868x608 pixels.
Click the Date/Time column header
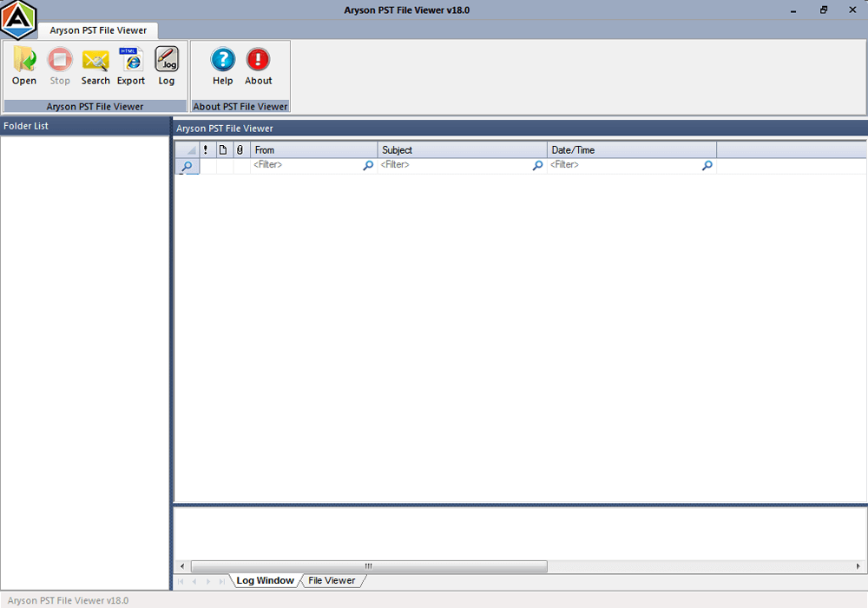(632, 150)
